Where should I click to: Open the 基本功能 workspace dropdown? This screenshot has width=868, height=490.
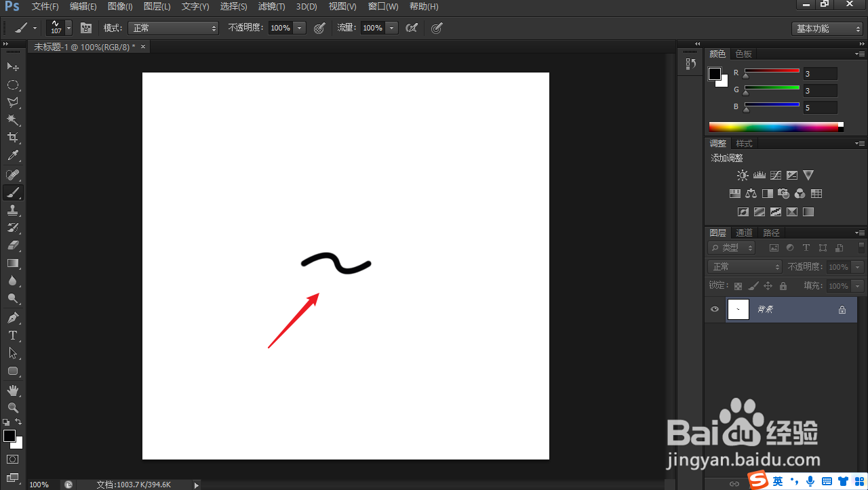(827, 28)
